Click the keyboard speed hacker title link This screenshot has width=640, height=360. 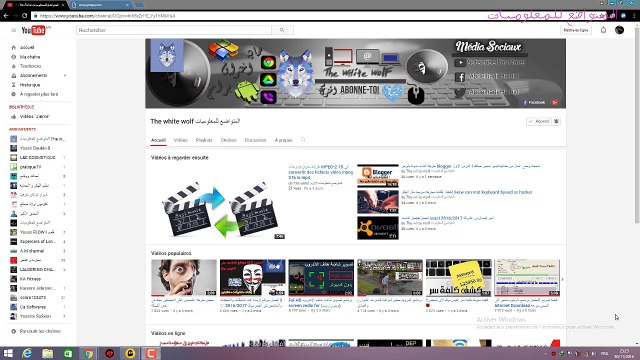point(467,192)
